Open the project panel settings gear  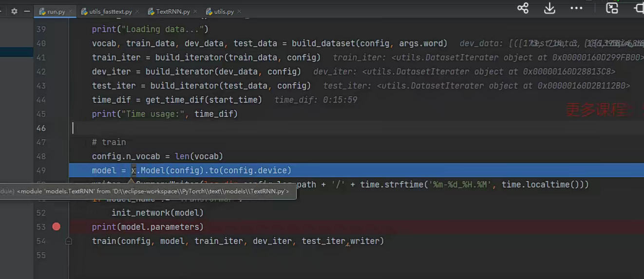point(14,11)
